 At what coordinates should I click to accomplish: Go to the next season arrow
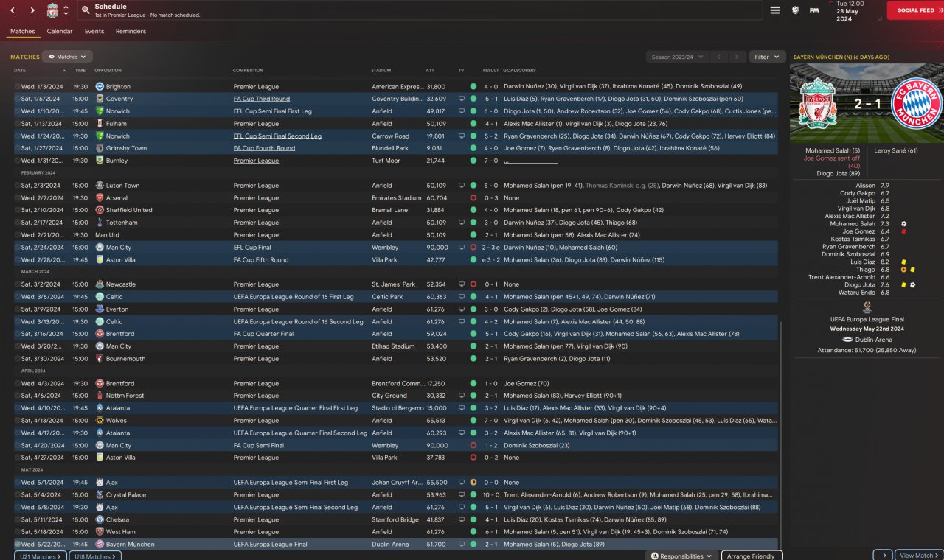(736, 57)
